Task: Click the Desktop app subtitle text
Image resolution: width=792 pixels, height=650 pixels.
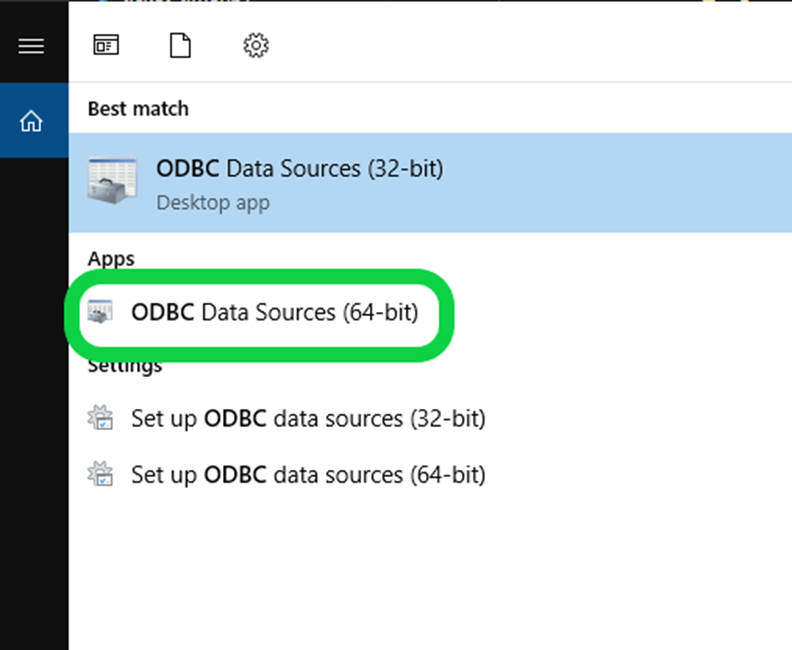Action: pyautogui.click(x=213, y=203)
